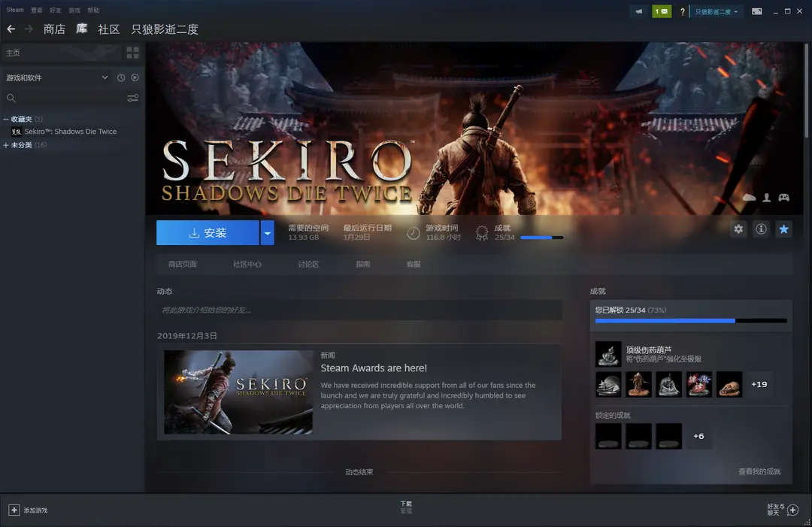Click the "116.8 小时" play time value

[443, 237]
